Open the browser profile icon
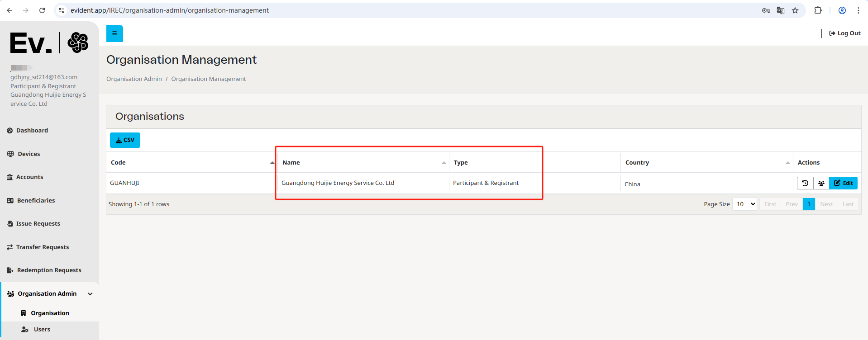868x340 pixels. click(x=842, y=10)
